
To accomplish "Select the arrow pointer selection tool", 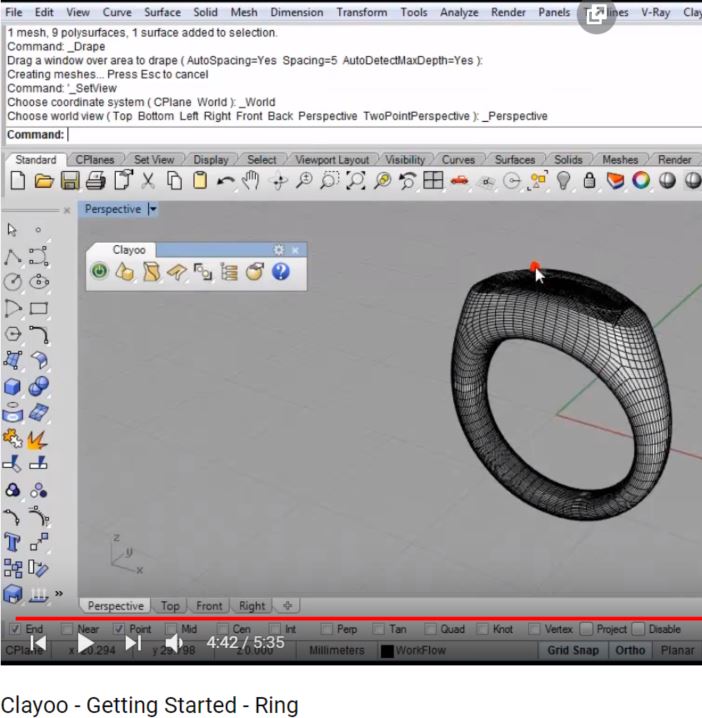I will (12, 230).
